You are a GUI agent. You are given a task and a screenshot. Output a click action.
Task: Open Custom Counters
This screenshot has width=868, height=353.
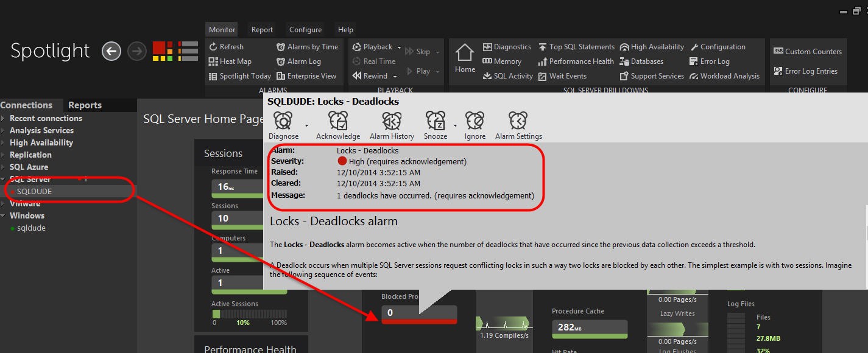click(x=807, y=52)
